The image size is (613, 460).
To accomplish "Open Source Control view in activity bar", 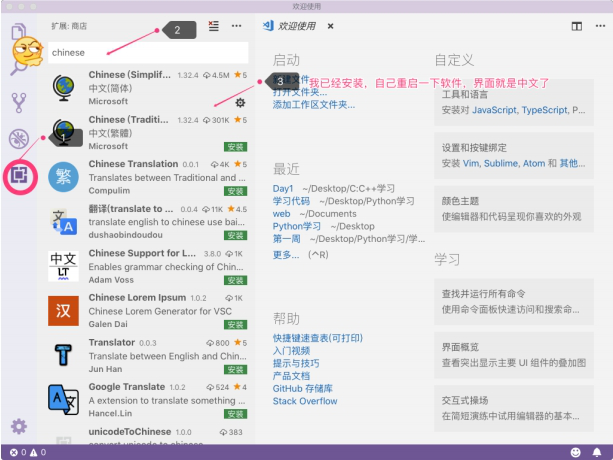I will pos(18,103).
